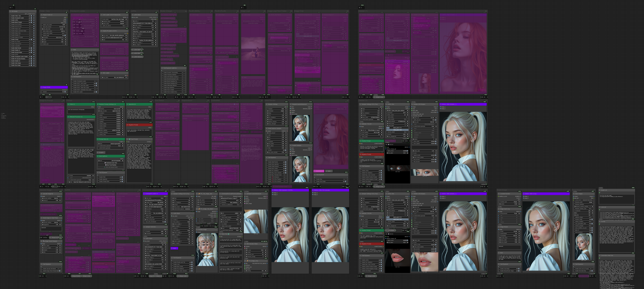644x289 pixels.
Task: Increase detail_amount in Detail Daemon Sampler
Action: [x=286, y=133]
